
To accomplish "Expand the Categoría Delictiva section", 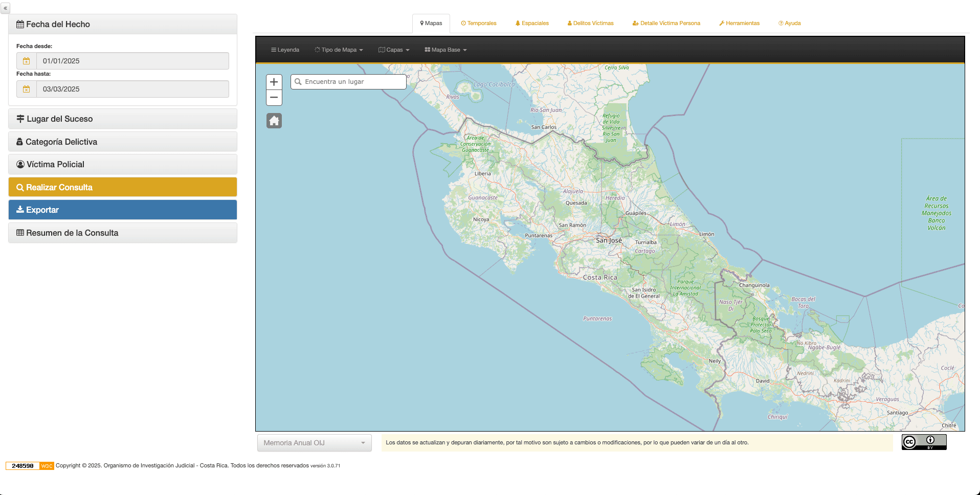I will [x=123, y=142].
